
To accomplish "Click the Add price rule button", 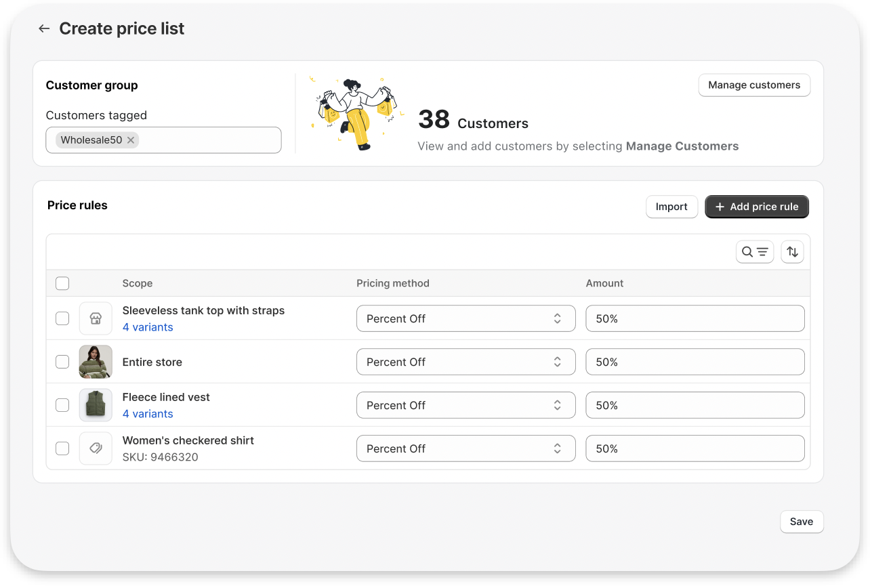I will pos(756,207).
